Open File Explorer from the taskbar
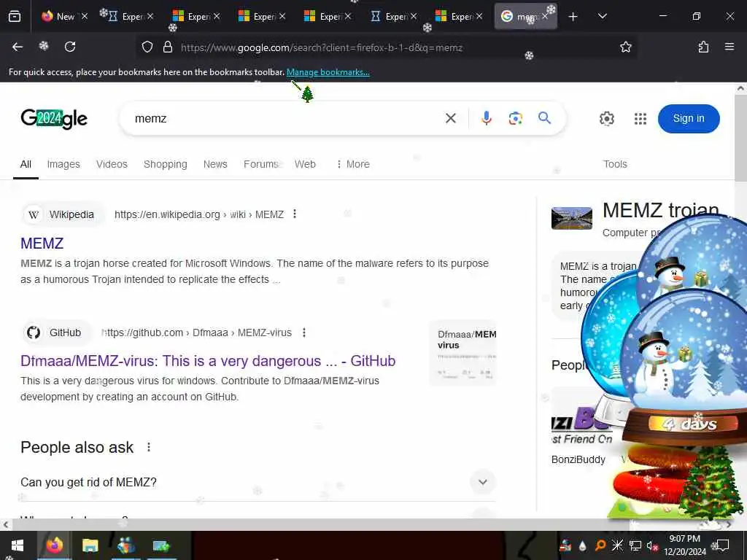The width and height of the screenshot is (747, 560). pyautogui.click(x=90, y=545)
